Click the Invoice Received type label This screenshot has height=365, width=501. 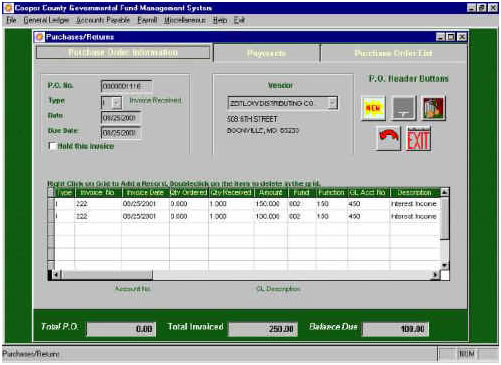pos(155,100)
